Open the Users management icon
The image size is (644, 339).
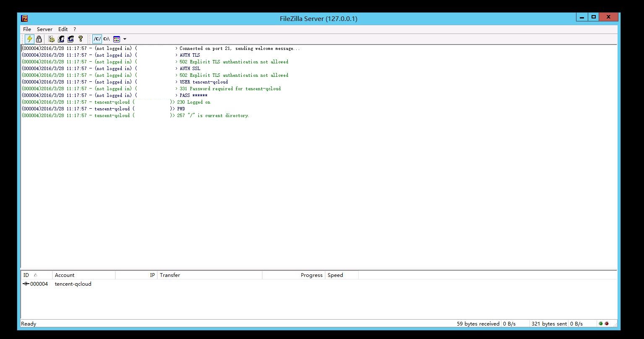(61, 39)
